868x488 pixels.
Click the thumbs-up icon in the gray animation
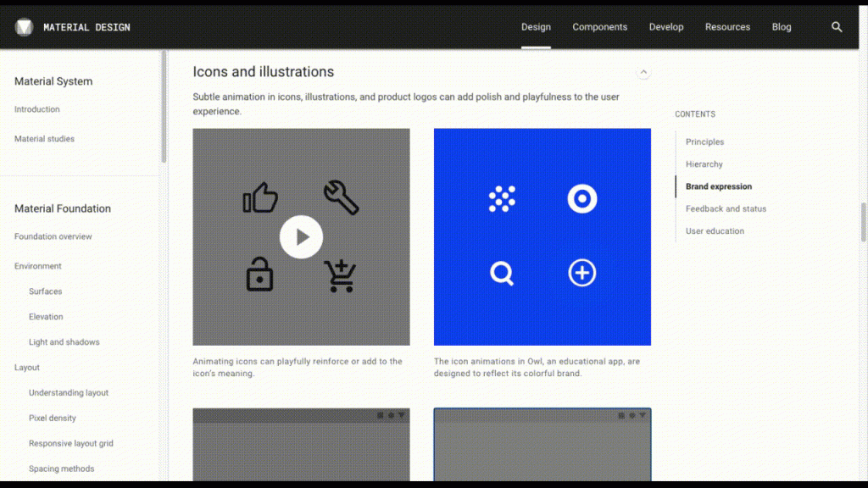click(263, 197)
